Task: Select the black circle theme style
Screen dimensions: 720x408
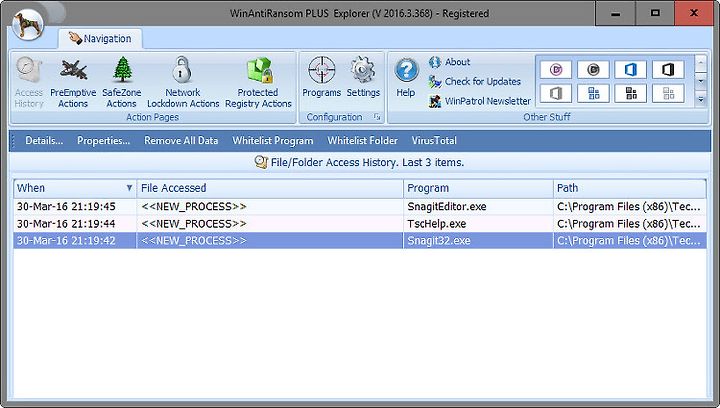Action: [x=593, y=70]
